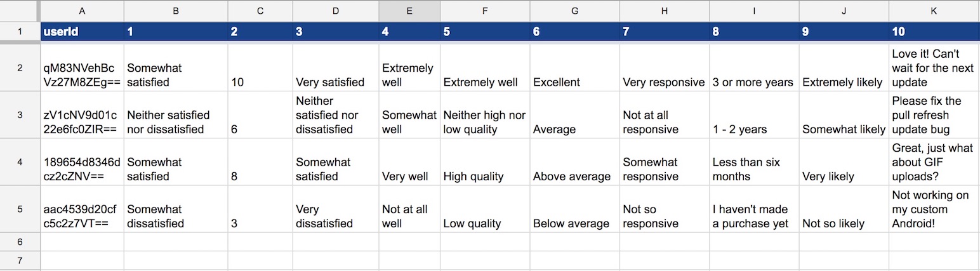Click the 'Not at all responsive' cell
980x271 pixels.
coord(665,115)
